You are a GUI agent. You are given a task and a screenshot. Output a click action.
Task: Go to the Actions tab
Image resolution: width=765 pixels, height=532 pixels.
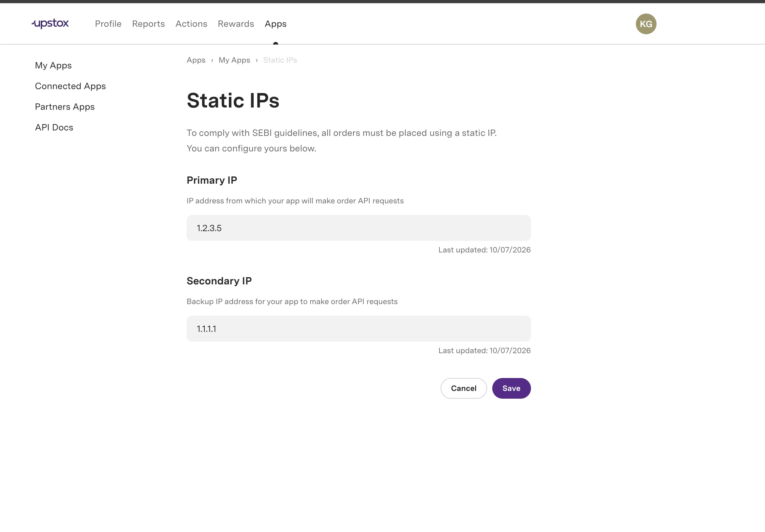coord(191,24)
